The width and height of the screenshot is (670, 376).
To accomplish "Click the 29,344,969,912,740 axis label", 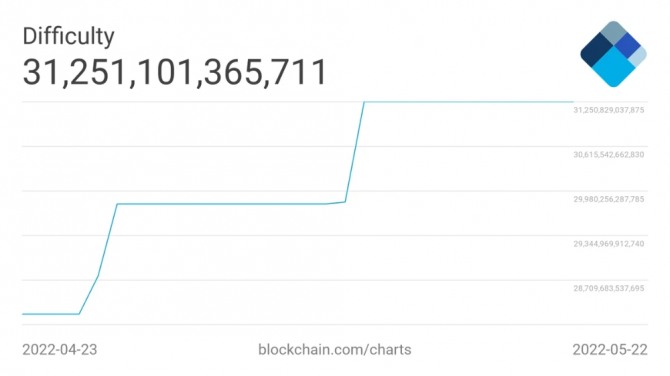I will click(x=608, y=244).
